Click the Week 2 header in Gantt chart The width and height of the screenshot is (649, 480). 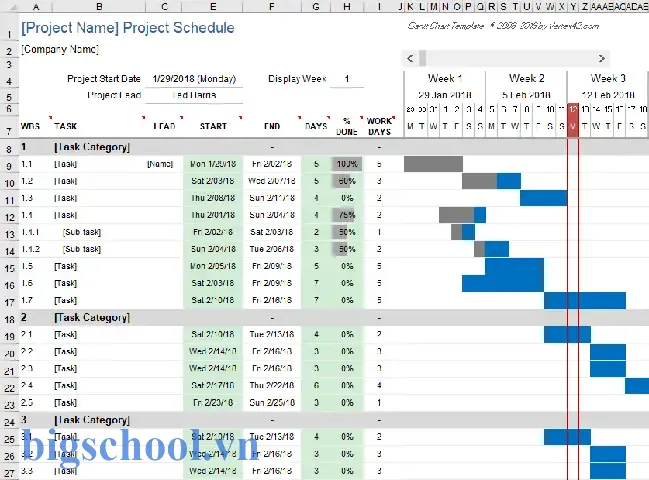click(526, 78)
